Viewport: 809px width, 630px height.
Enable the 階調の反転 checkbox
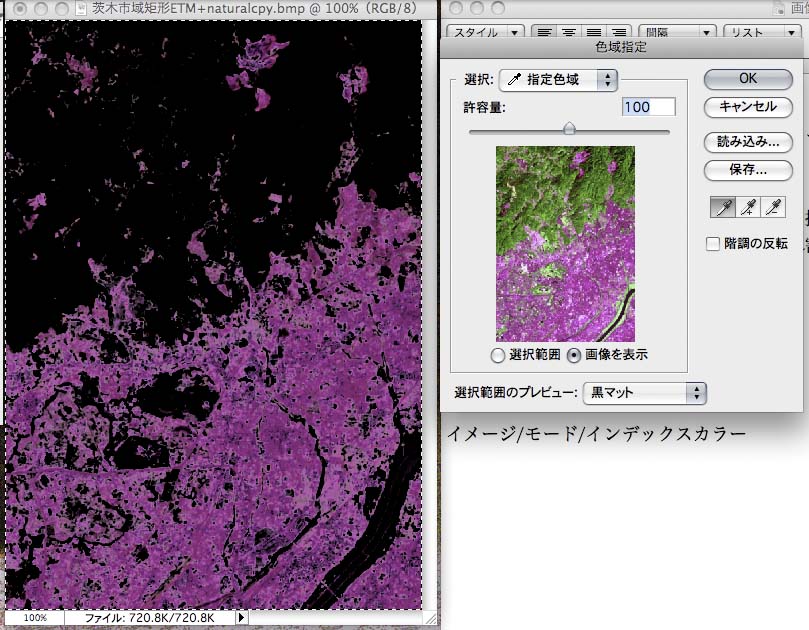[713, 244]
